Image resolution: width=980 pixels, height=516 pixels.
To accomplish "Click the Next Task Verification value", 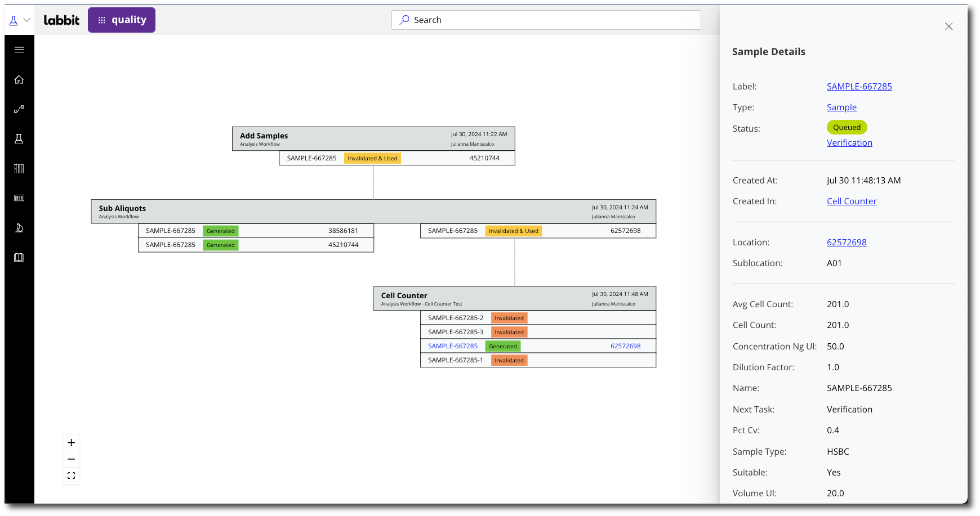I will click(849, 410).
